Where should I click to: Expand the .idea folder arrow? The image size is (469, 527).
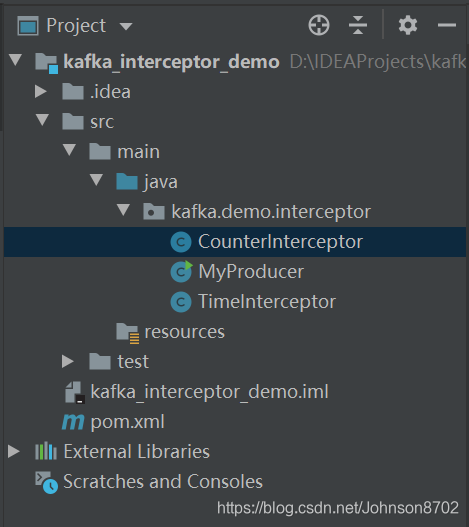pos(41,91)
